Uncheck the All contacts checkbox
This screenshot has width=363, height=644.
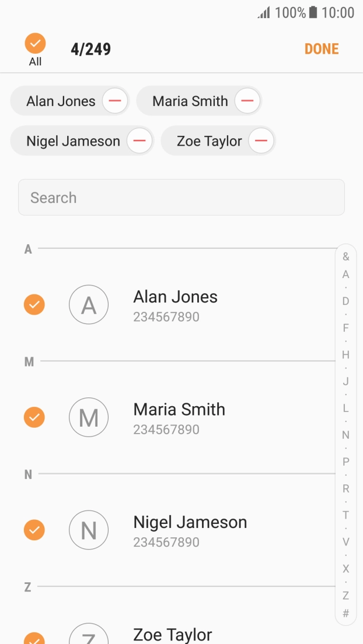[35, 44]
